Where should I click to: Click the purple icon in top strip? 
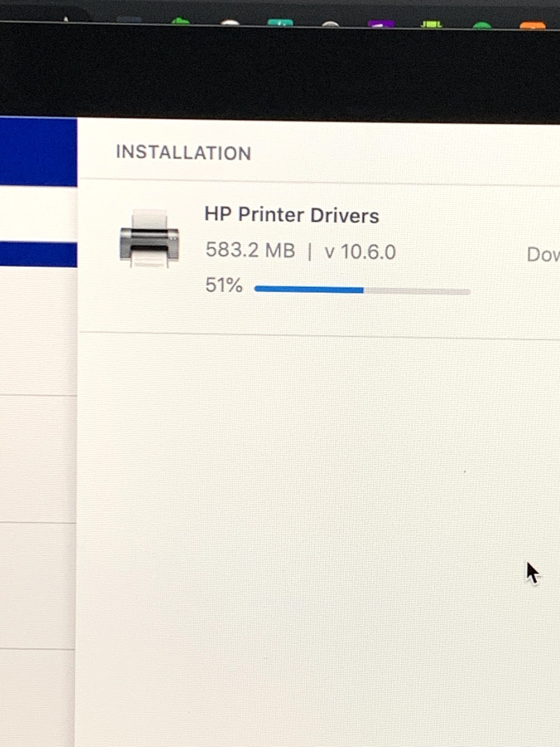click(x=381, y=24)
